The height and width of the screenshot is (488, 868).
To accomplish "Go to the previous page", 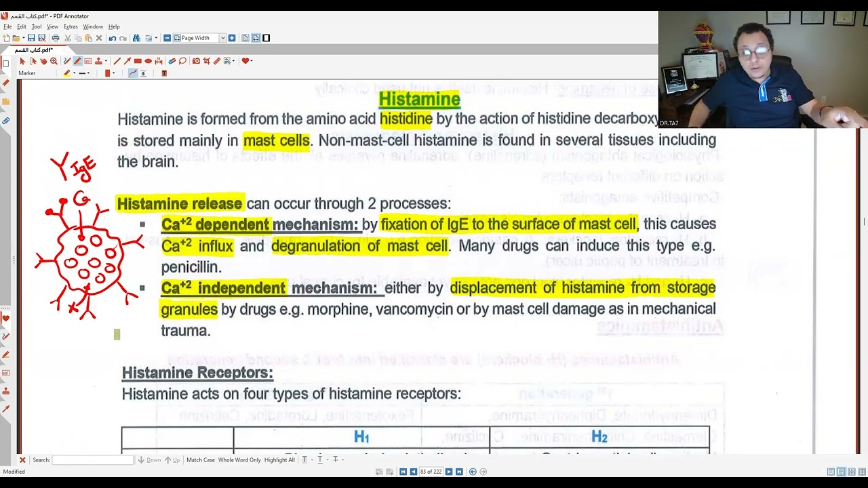I will (413, 472).
